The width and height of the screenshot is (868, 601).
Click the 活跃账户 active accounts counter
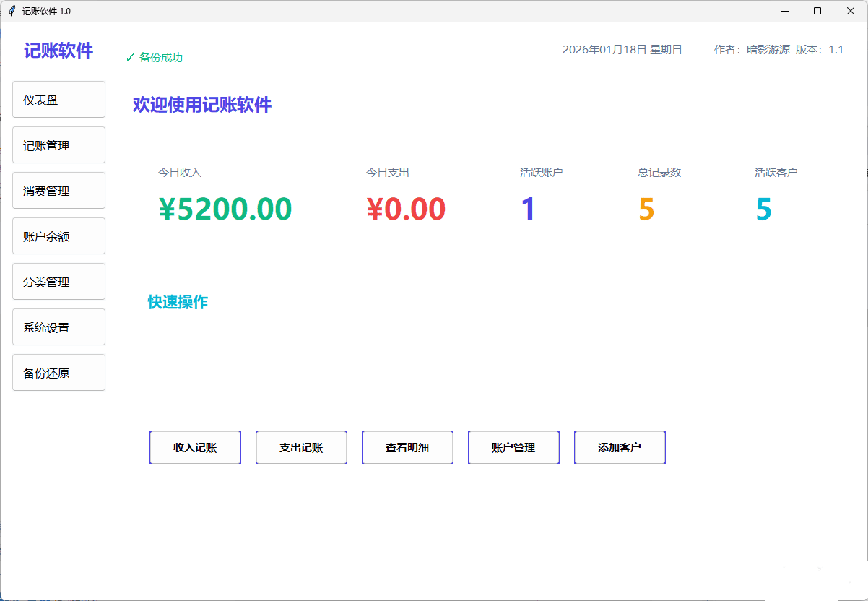click(528, 209)
